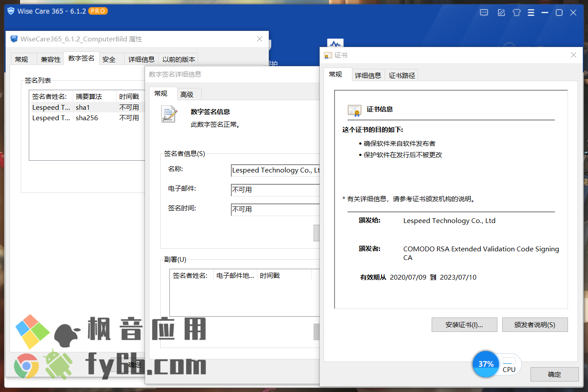
Task: Click the certificate window title icon
Action: coord(328,55)
